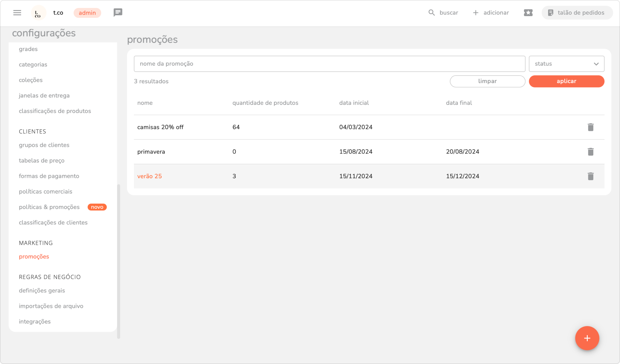Open talão de pedidos
This screenshot has height=364, width=620.
tap(577, 13)
